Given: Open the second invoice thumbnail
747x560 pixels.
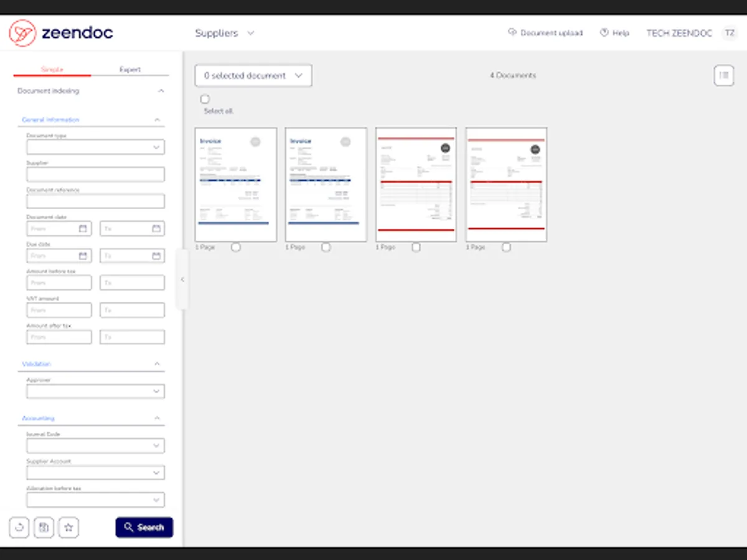Looking at the screenshot, I should 326,184.
